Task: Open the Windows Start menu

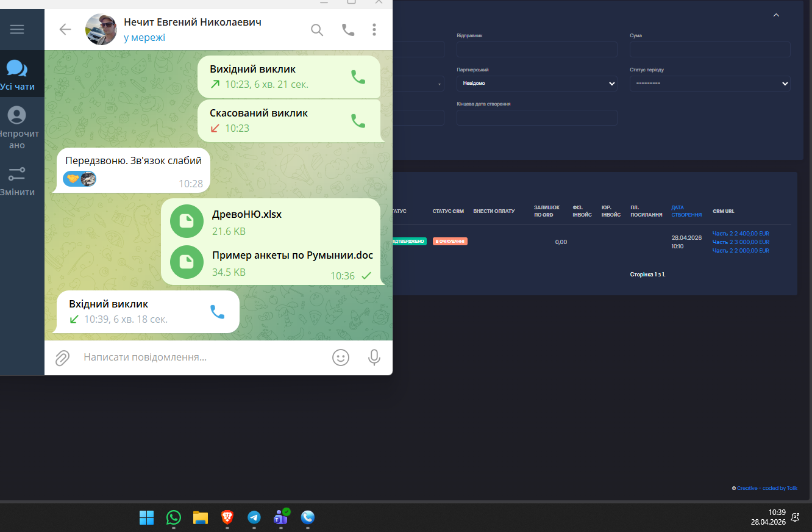Action: coord(146,517)
